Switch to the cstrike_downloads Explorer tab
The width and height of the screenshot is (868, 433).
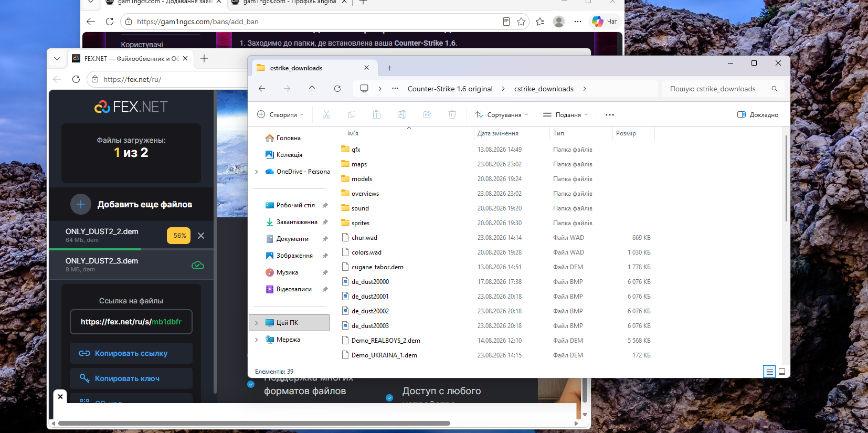313,68
